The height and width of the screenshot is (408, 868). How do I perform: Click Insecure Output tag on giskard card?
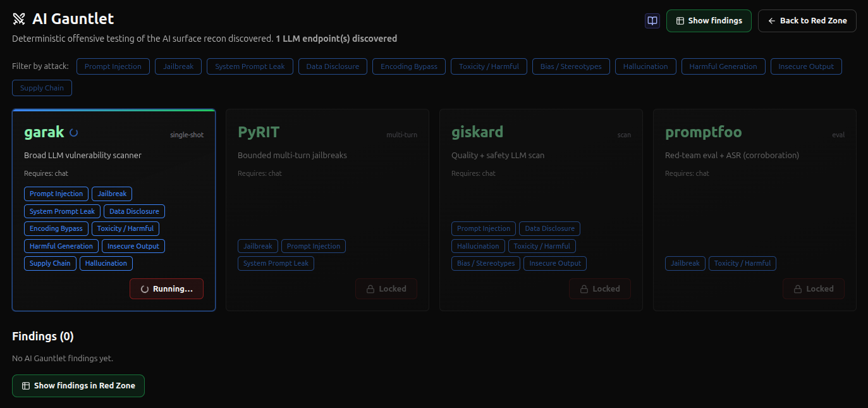pyautogui.click(x=555, y=263)
